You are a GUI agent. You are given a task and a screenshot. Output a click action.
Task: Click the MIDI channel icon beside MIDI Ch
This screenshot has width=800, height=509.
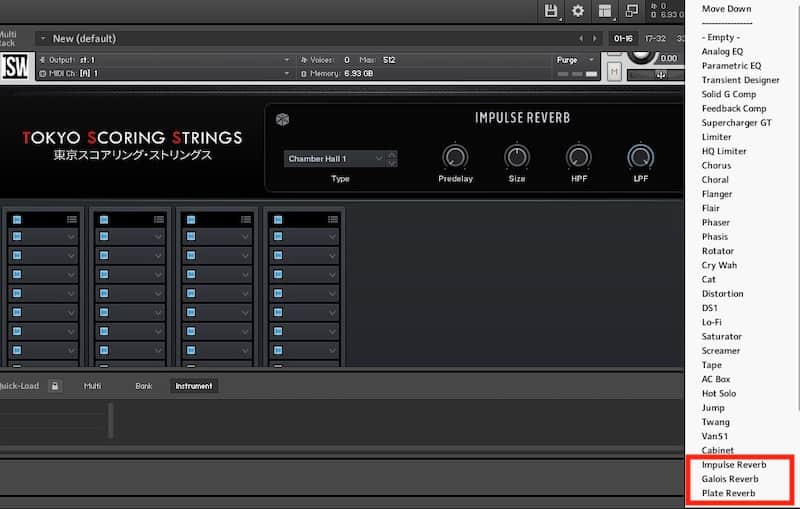(43, 73)
